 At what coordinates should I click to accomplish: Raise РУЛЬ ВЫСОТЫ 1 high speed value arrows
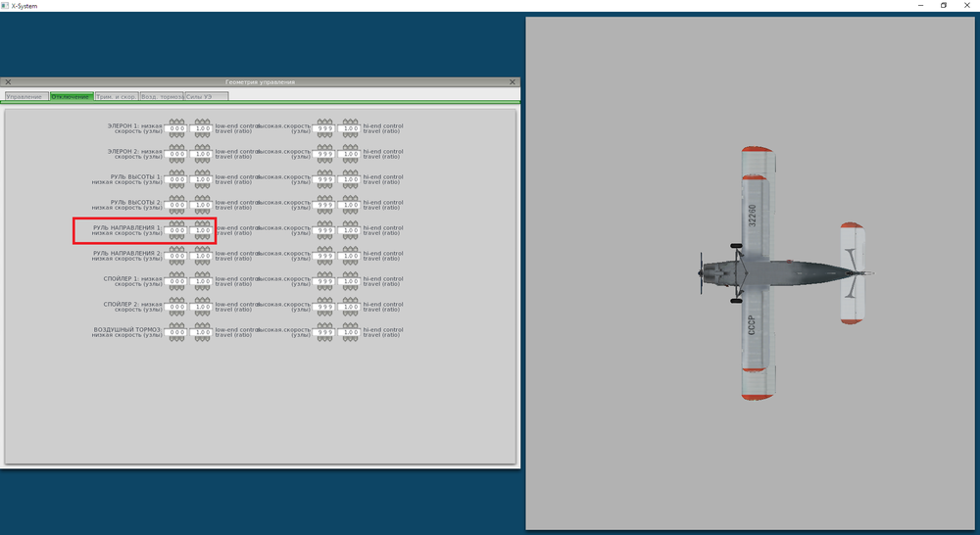[325, 172]
